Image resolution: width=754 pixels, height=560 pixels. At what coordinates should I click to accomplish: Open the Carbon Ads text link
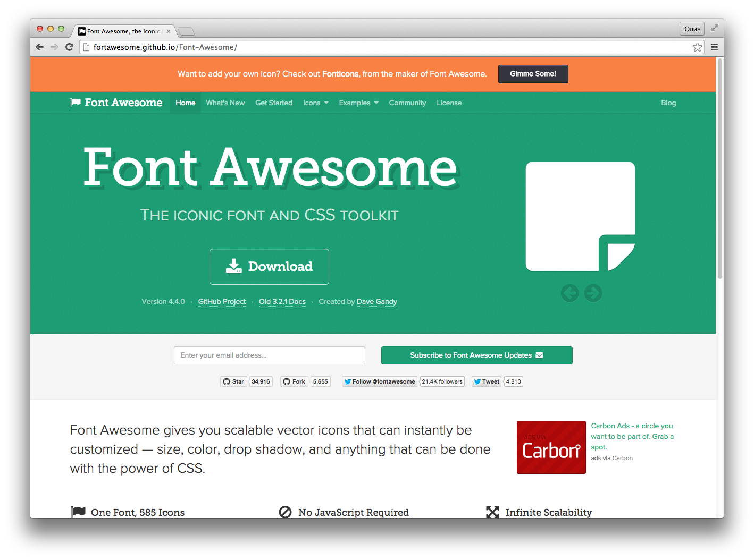click(x=632, y=436)
